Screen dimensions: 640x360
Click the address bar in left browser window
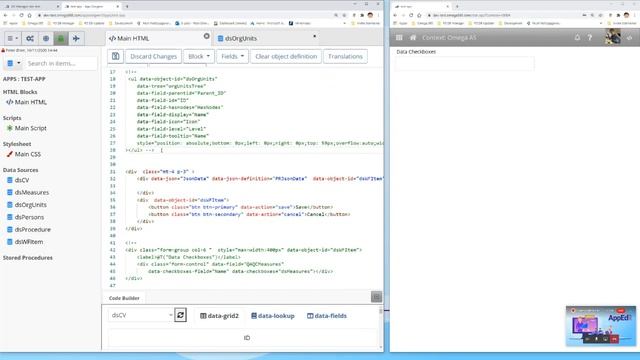(x=184, y=15)
